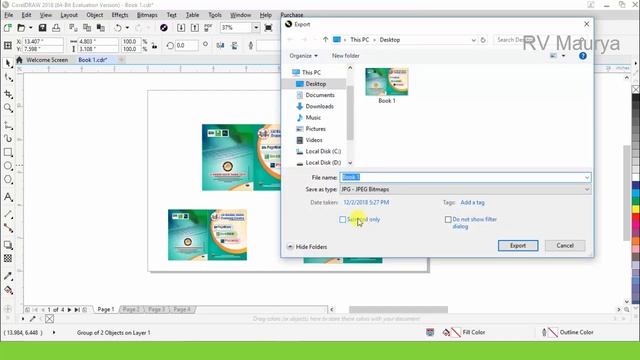The width and height of the screenshot is (640, 360).
Task: Expand the address path dropdown
Action: pyautogui.click(x=473, y=40)
